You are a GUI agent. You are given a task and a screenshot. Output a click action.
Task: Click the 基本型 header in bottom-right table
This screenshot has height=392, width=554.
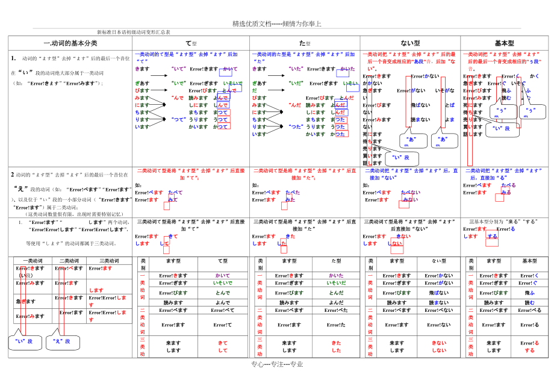(529, 261)
